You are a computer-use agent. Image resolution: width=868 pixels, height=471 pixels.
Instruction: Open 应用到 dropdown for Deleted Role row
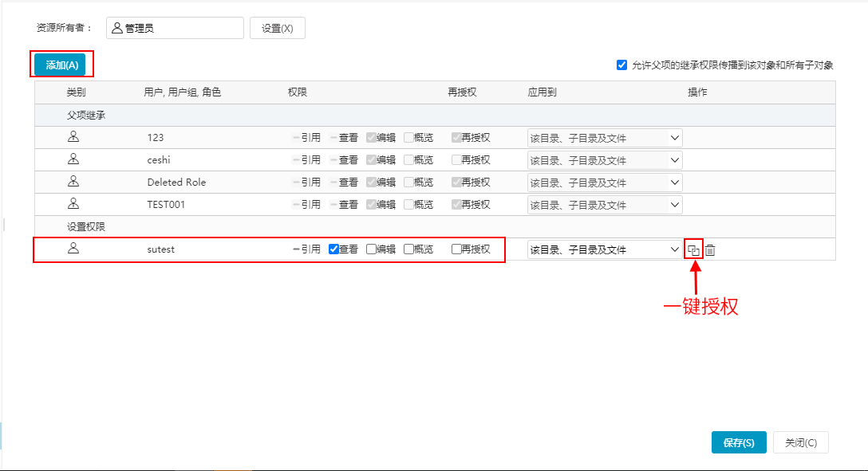[x=605, y=183]
